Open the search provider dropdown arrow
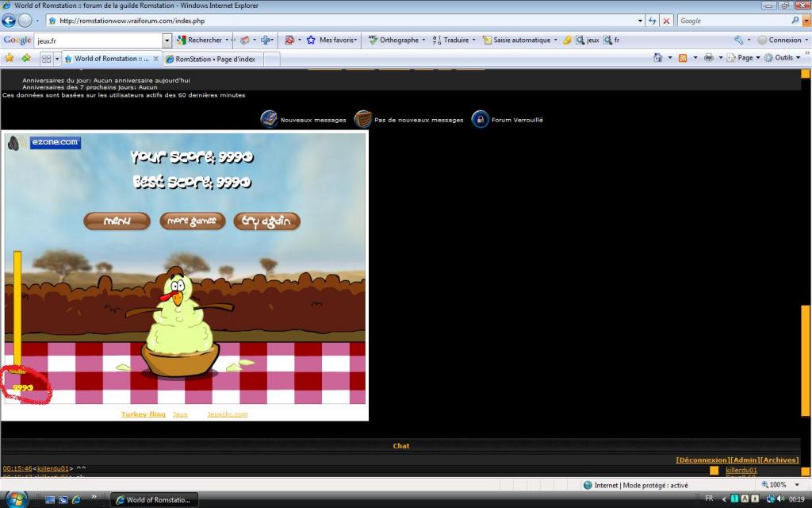 point(806,21)
